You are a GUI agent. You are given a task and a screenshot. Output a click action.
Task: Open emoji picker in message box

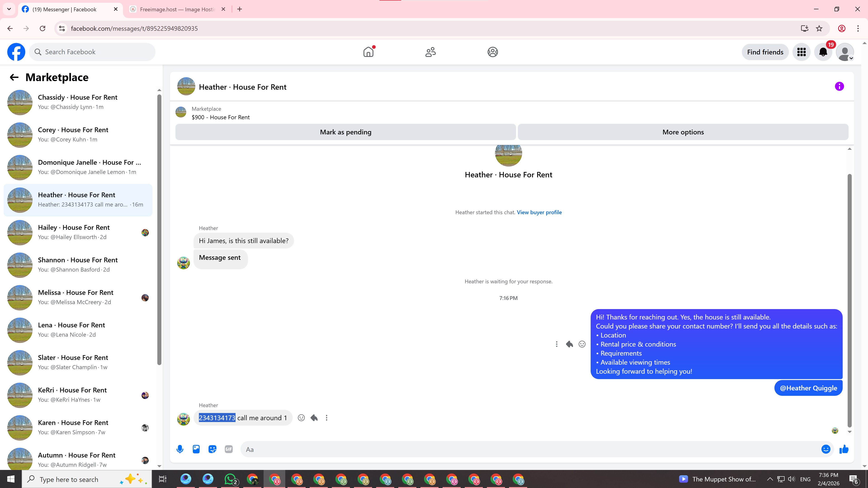(826, 449)
